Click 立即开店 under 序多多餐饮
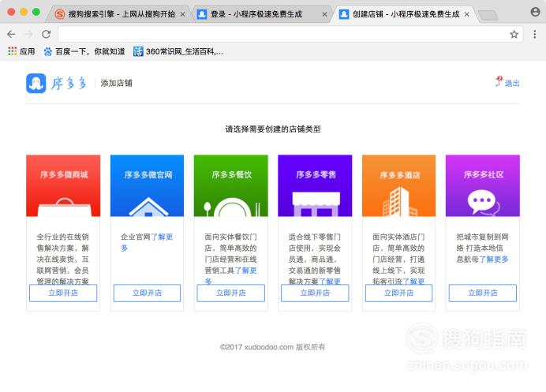 231,293
